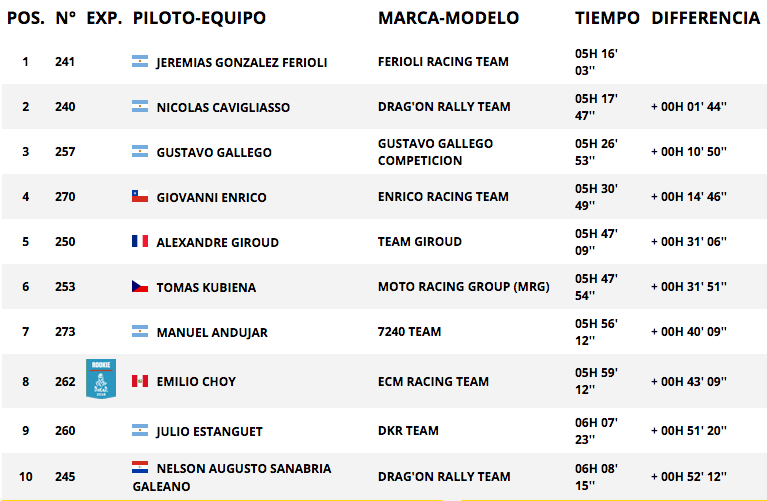The height and width of the screenshot is (501, 767).
Task: Select the DIFFERENCIA column header
Action: (705, 18)
